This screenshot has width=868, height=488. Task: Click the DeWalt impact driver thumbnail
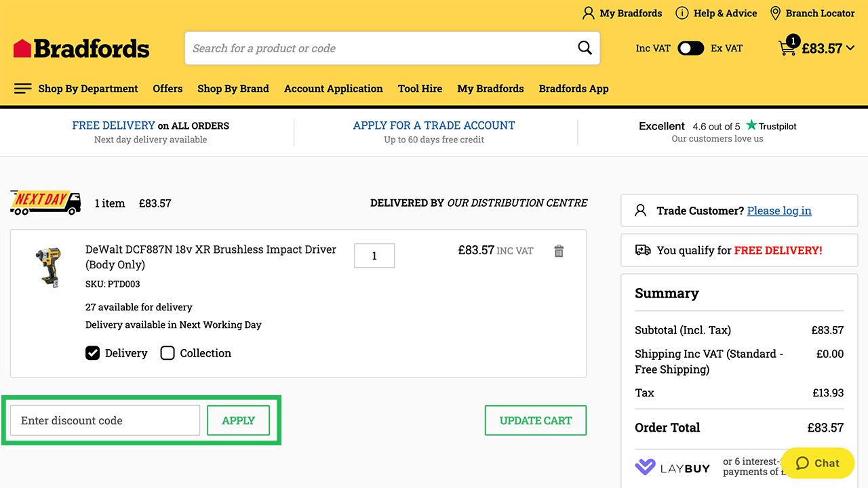49,266
